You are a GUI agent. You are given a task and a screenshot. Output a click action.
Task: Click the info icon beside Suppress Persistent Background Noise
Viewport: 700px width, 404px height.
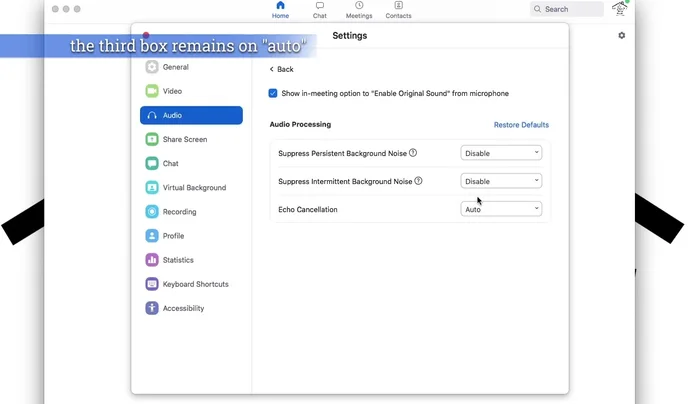point(413,153)
